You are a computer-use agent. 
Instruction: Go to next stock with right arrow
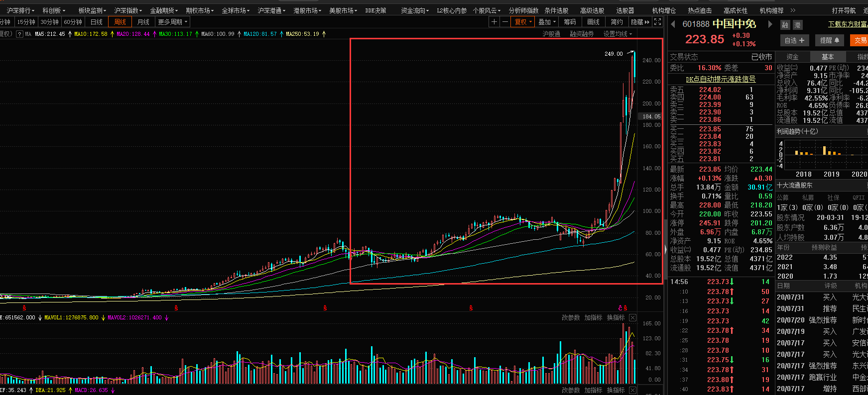tap(770, 24)
